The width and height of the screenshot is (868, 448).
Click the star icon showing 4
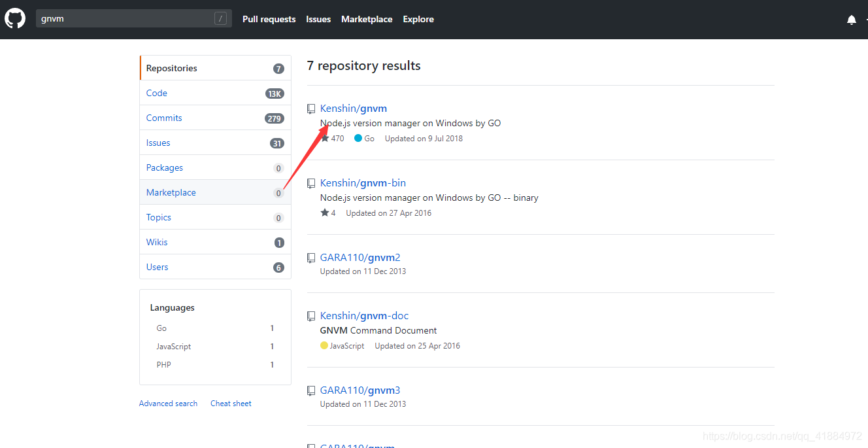(325, 213)
